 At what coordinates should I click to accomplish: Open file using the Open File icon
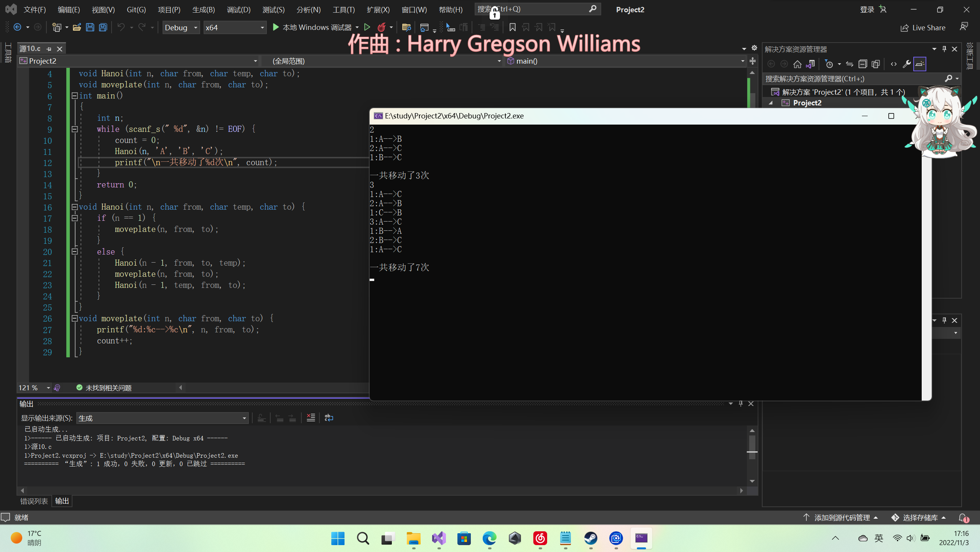(77, 27)
